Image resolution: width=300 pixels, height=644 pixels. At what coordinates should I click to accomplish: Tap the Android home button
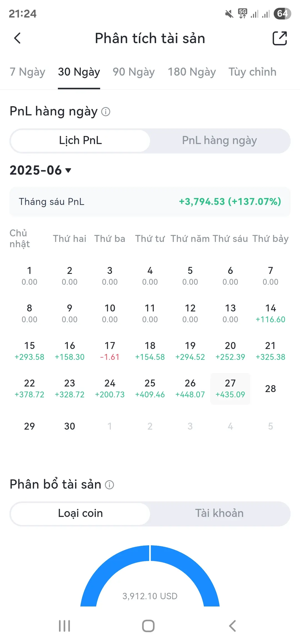(x=148, y=626)
